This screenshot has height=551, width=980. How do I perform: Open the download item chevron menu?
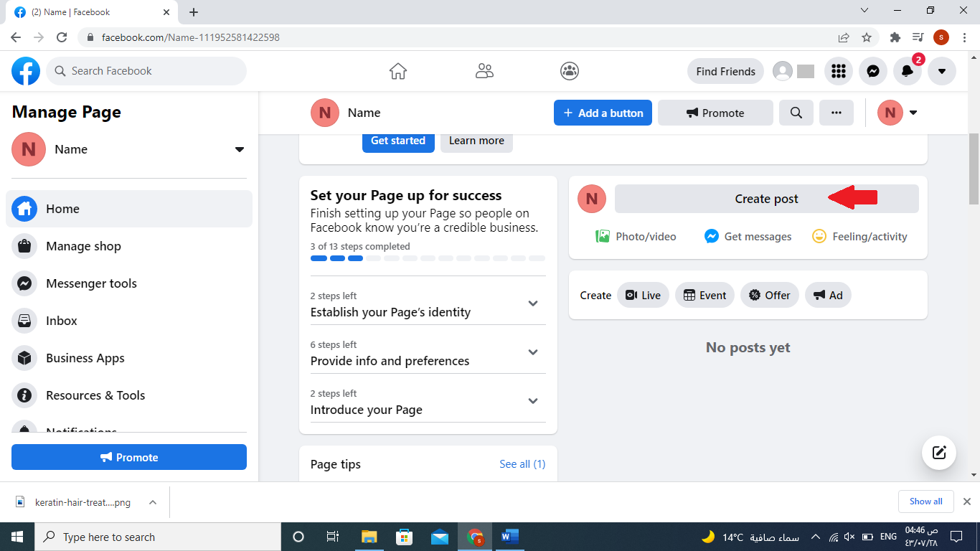click(x=153, y=502)
